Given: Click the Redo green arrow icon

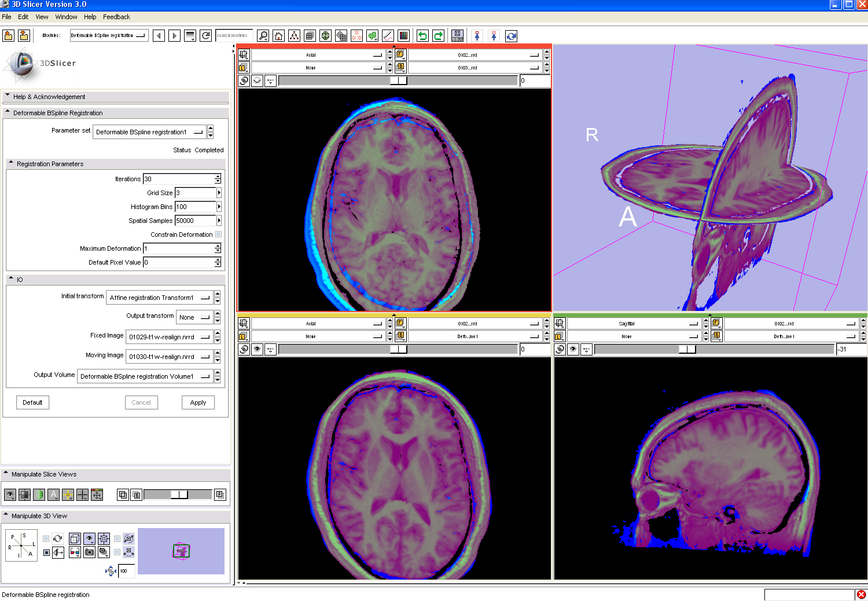Looking at the screenshot, I should (439, 36).
